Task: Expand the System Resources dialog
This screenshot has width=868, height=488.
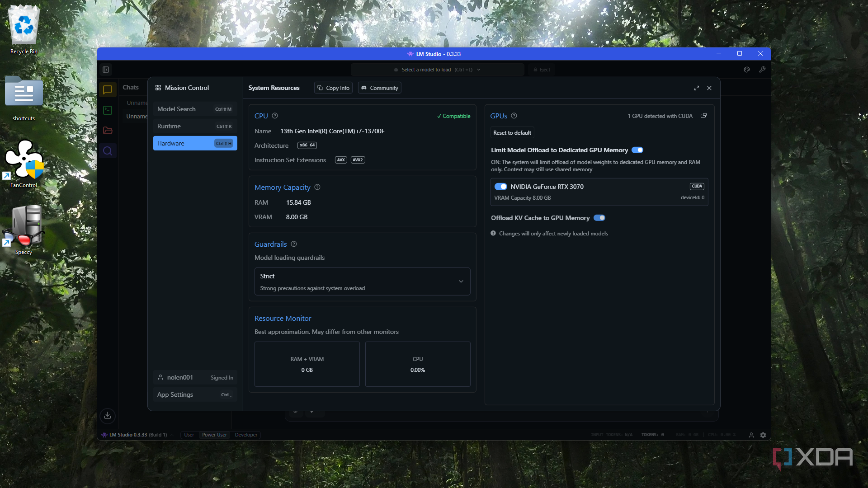Action: coord(697,88)
